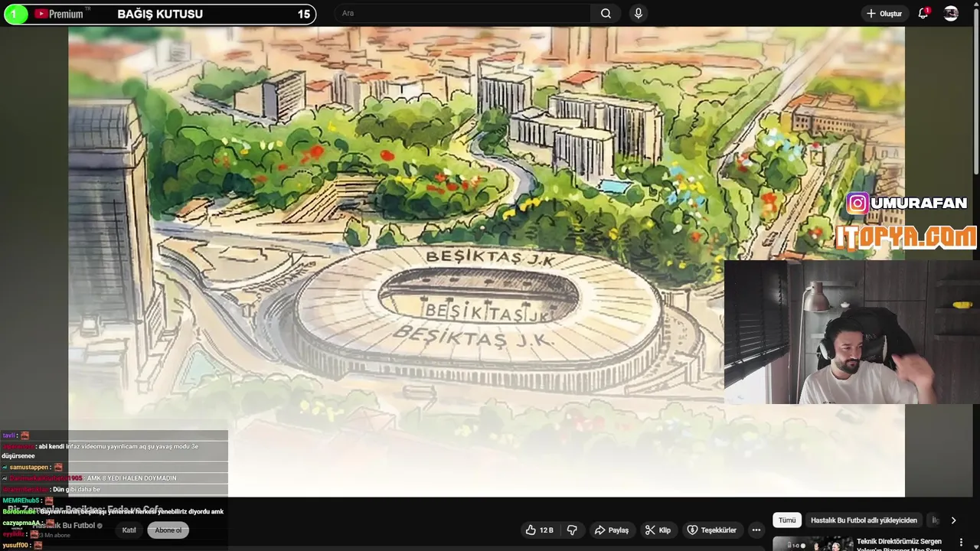Send thanks via Teşekkürler button
The height and width of the screenshot is (551, 980).
(711, 530)
